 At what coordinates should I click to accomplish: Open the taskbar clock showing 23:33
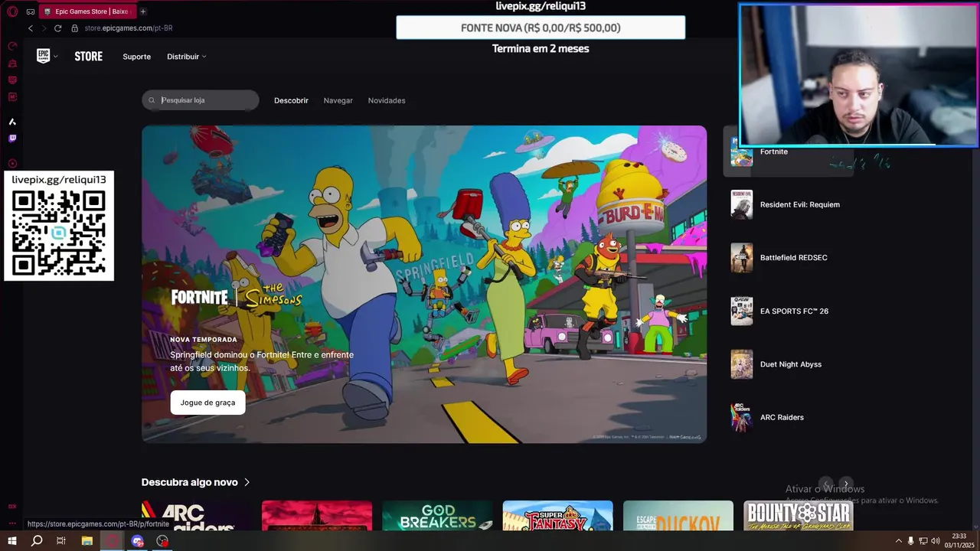(x=959, y=541)
